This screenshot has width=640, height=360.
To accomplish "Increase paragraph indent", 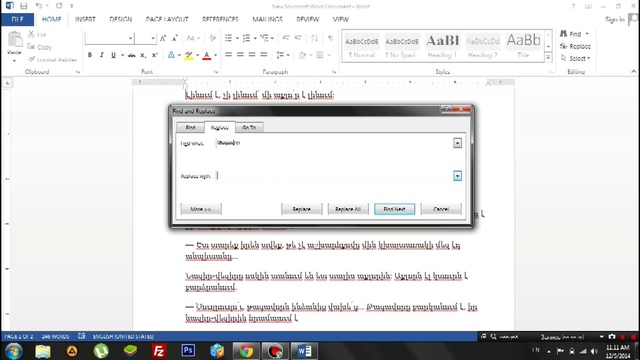I will tap(298, 38).
